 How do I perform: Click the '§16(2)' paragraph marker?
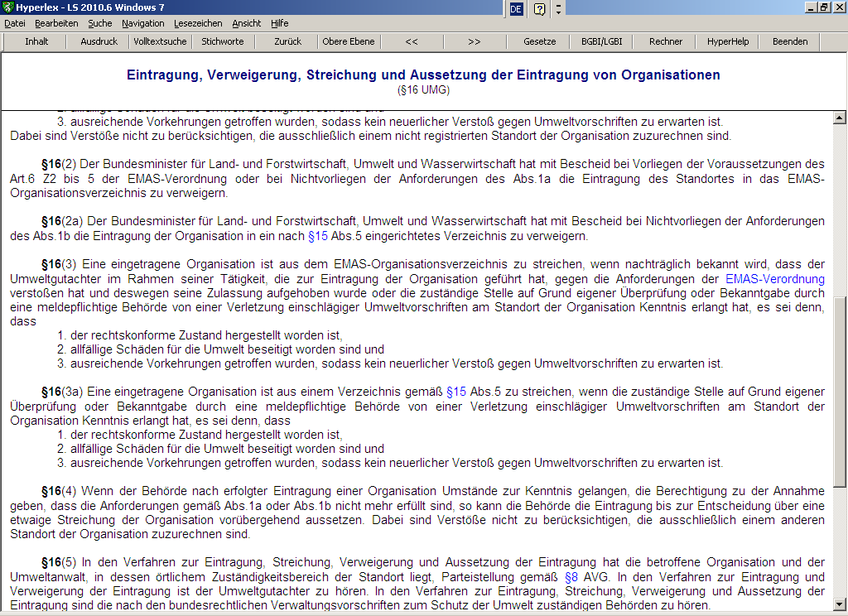pos(59,164)
